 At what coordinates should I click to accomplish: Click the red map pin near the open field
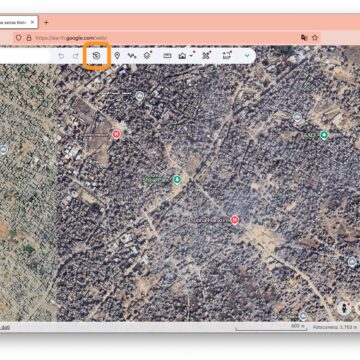pos(116,134)
